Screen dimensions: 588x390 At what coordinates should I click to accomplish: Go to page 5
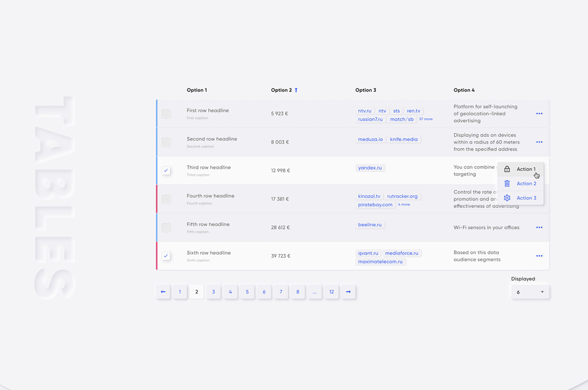pyautogui.click(x=248, y=292)
